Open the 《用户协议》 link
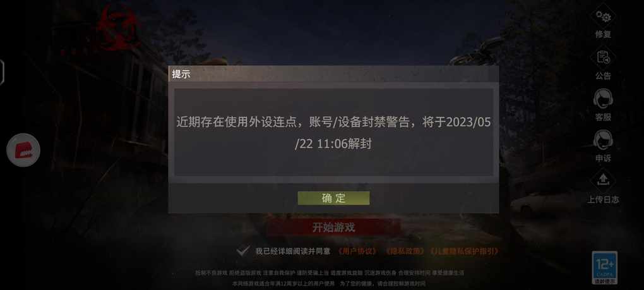The height and width of the screenshot is (290, 644). pyautogui.click(x=357, y=251)
